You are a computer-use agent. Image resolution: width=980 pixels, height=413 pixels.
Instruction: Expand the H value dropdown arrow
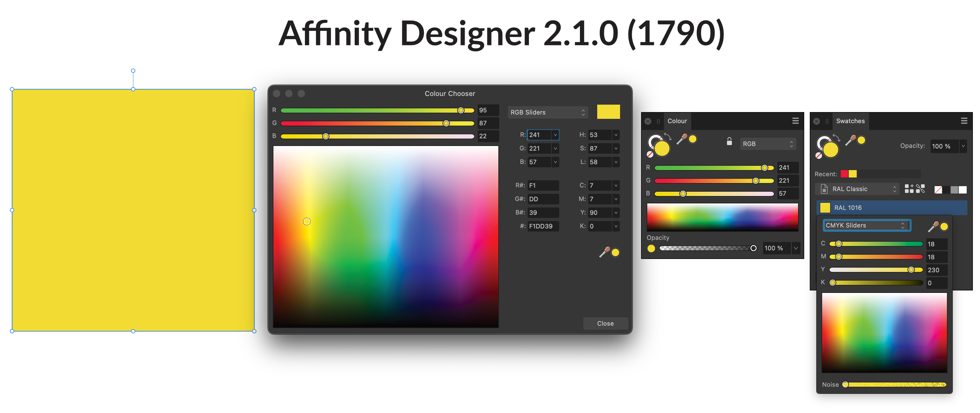pos(615,135)
